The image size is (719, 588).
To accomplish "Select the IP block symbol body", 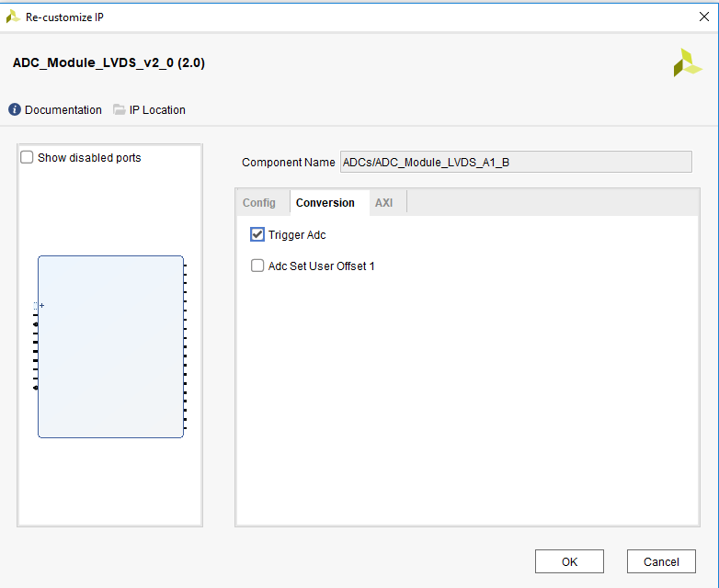I will [x=110, y=347].
